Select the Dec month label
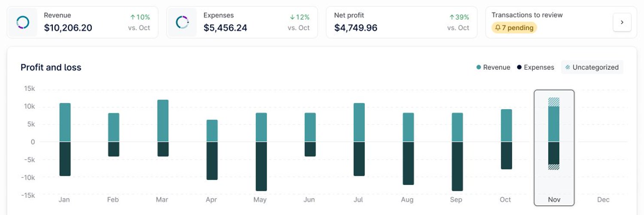 [x=603, y=200]
